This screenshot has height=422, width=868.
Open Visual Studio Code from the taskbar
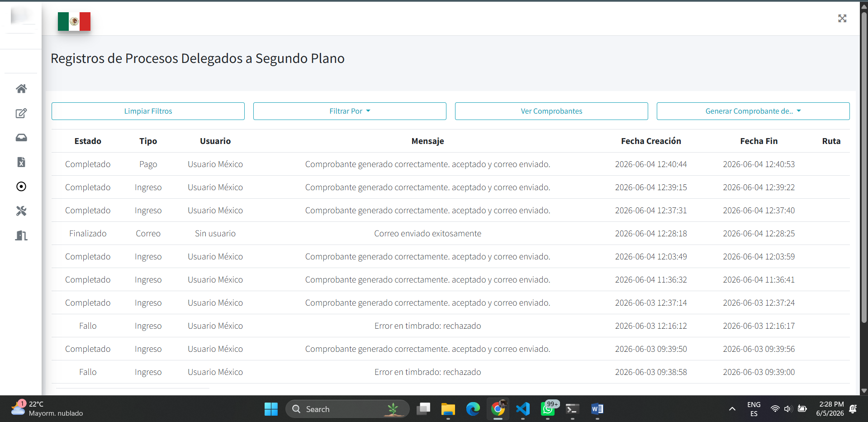coord(523,409)
